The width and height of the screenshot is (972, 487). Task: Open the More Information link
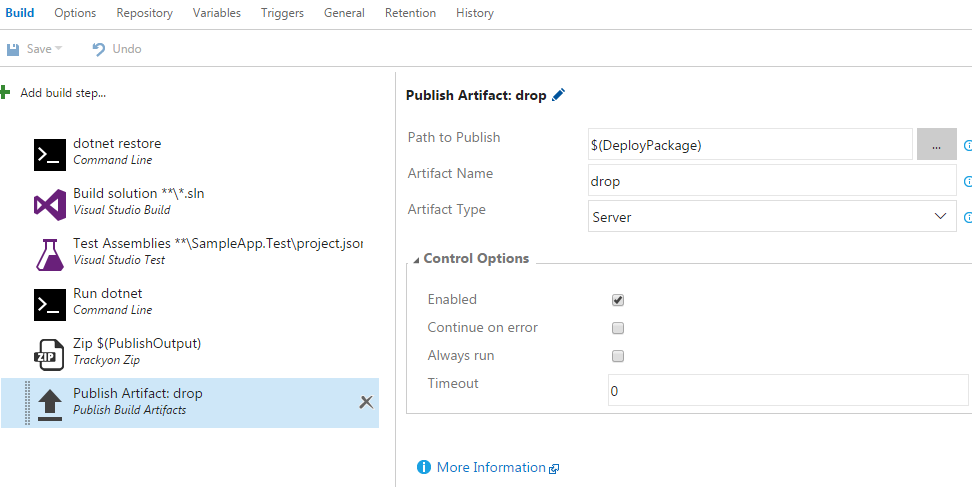pyautogui.click(x=490, y=468)
